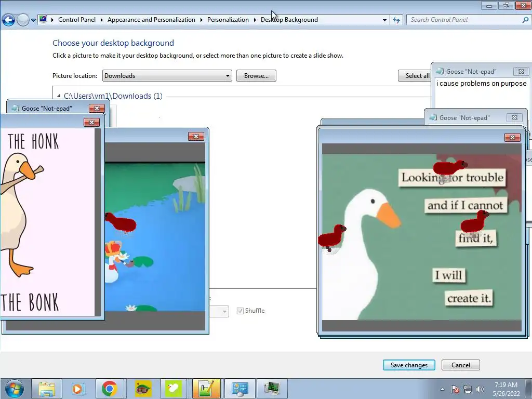Image resolution: width=532 pixels, height=399 pixels.
Task: Click the magnifier search icon
Action: pos(525,20)
